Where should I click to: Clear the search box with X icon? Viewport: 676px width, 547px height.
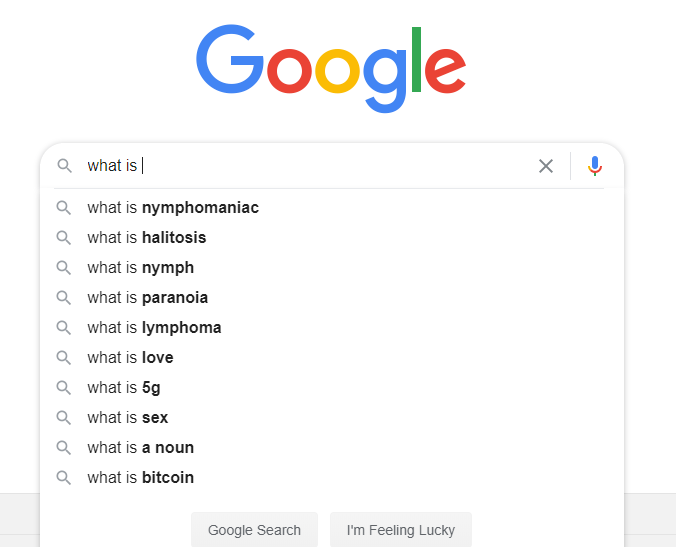(x=546, y=166)
